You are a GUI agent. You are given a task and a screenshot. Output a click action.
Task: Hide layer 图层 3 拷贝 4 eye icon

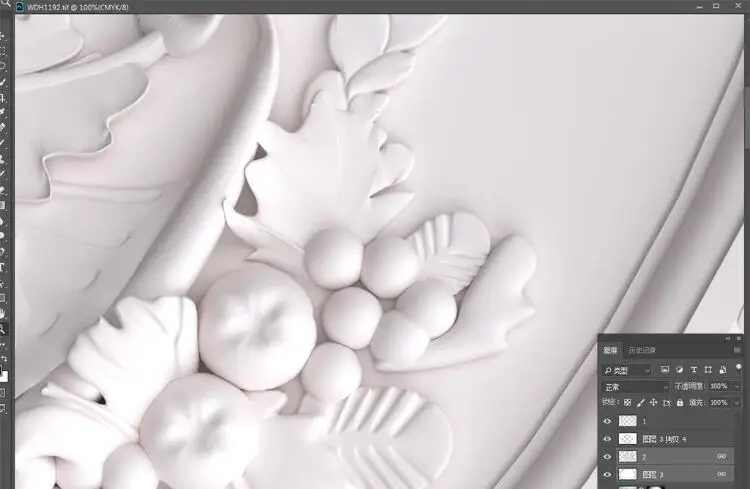pyautogui.click(x=607, y=439)
